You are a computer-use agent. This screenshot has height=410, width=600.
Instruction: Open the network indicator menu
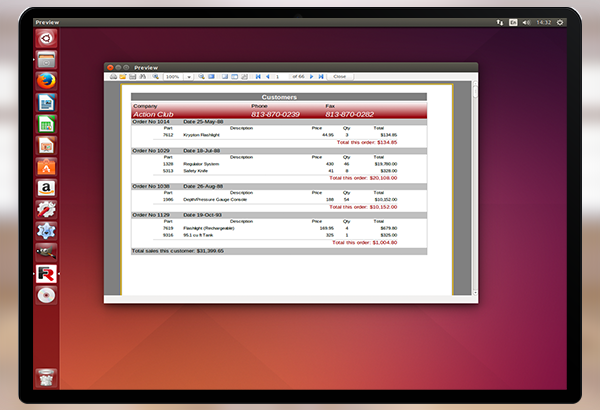[499, 21]
